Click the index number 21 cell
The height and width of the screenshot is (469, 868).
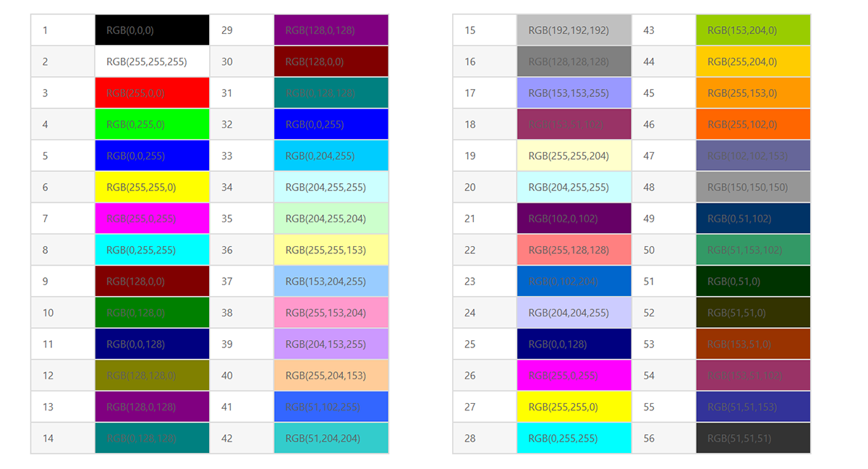pos(485,219)
